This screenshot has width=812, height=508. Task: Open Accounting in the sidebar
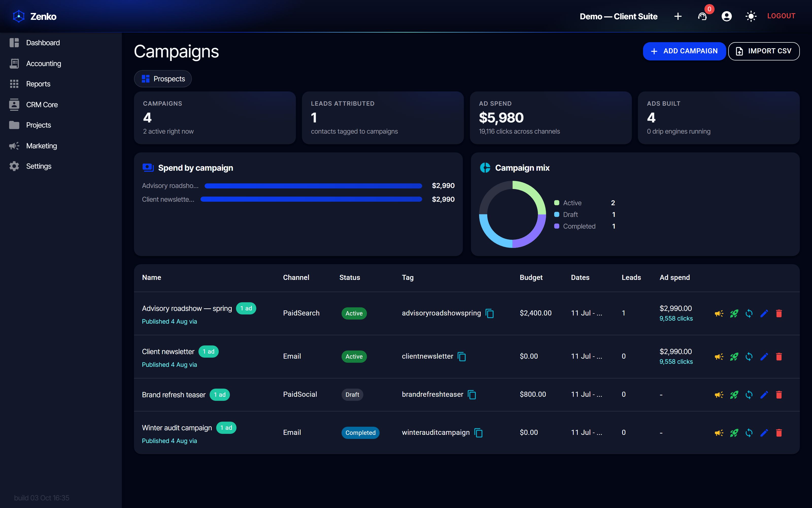pos(61,63)
